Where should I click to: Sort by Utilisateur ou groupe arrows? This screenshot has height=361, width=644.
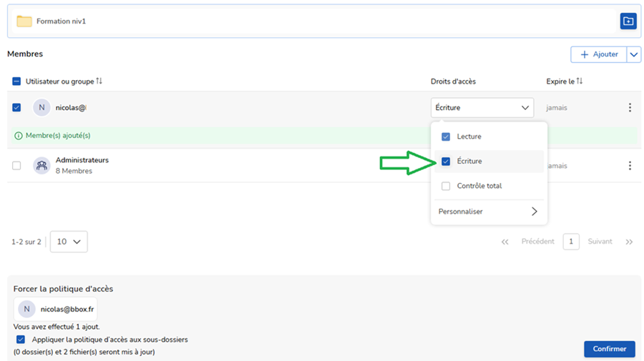pos(99,81)
